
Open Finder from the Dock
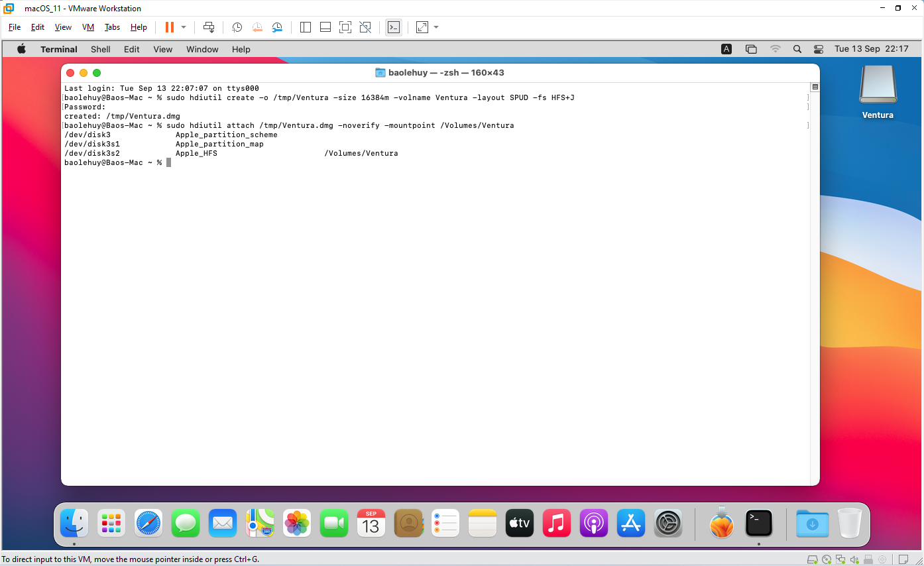click(x=74, y=524)
